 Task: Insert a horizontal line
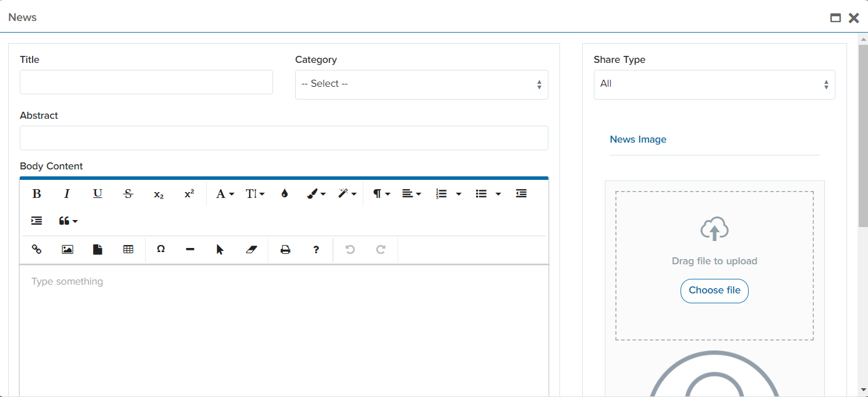coord(190,249)
